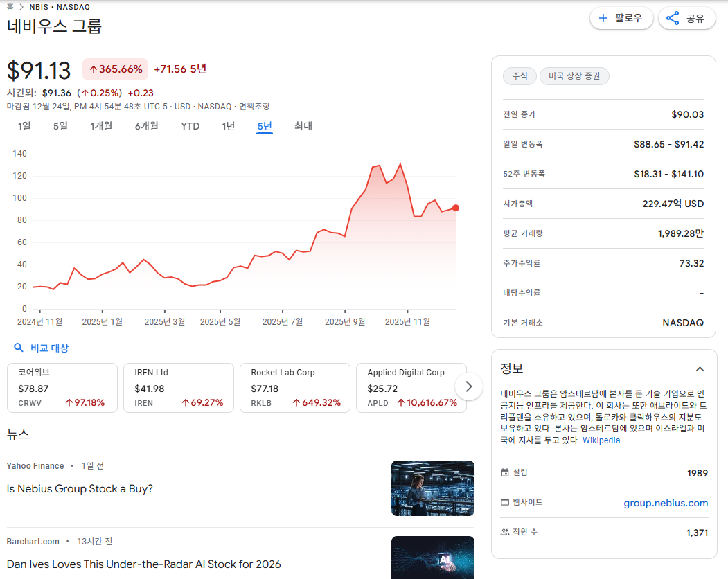
Task: Click the 설립 value 1989
Action: pos(698,473)
